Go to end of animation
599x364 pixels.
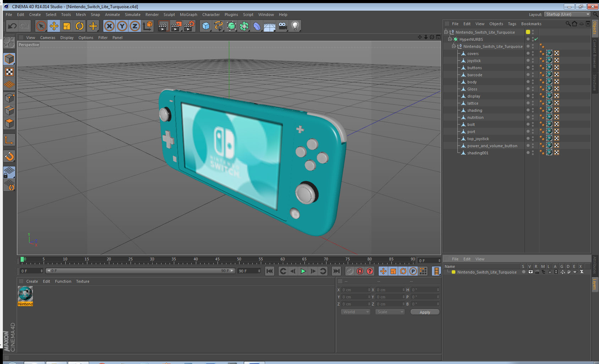point(336,271)
